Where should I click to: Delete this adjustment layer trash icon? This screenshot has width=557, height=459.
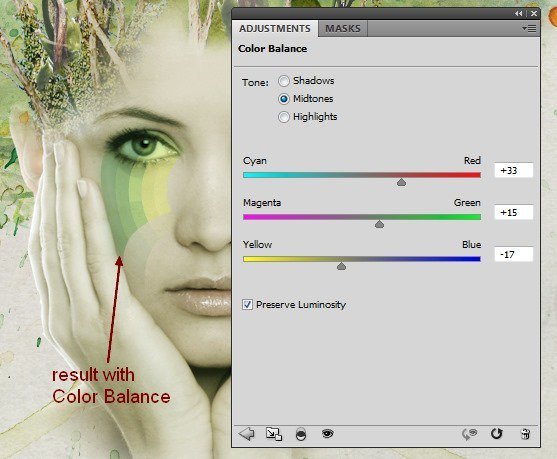525,434
